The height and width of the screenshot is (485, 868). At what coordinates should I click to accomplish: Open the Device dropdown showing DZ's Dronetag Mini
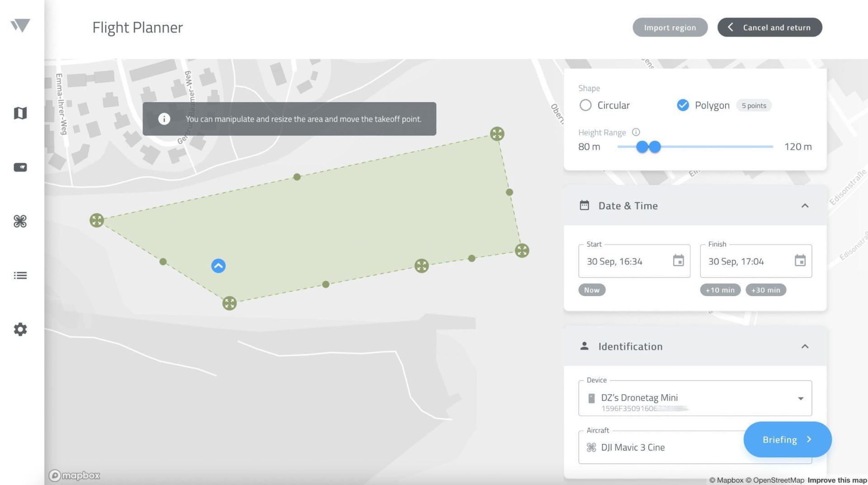pyautogui.click(x=801, y=398)
